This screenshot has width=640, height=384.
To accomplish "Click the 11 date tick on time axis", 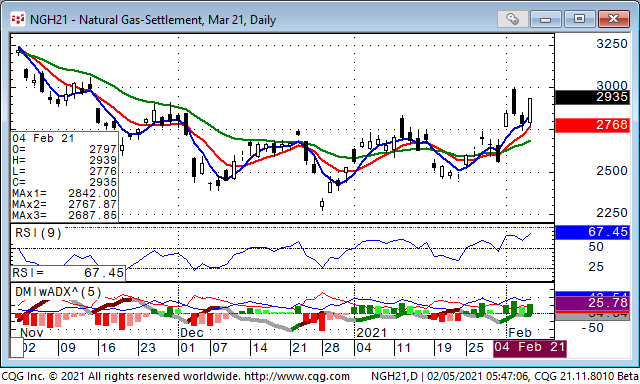I will pyautogui.click(x=403, y=348).
